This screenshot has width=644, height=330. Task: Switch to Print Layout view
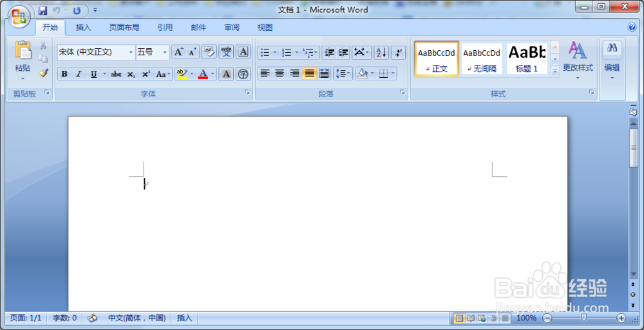pyautogui.click(x=460, y=318)
